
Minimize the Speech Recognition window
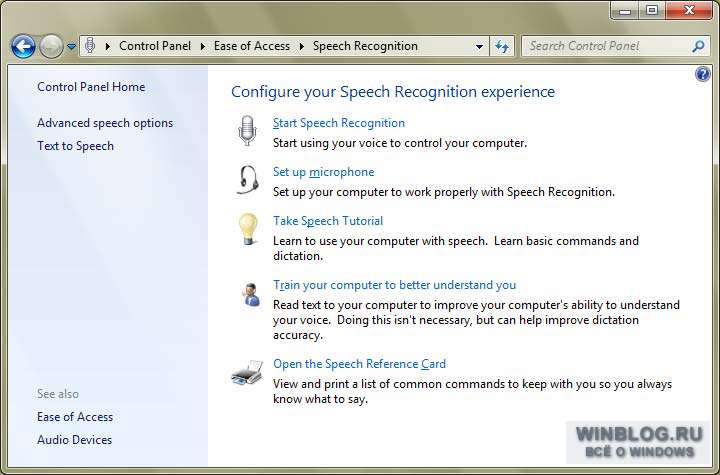click(624, 10)
